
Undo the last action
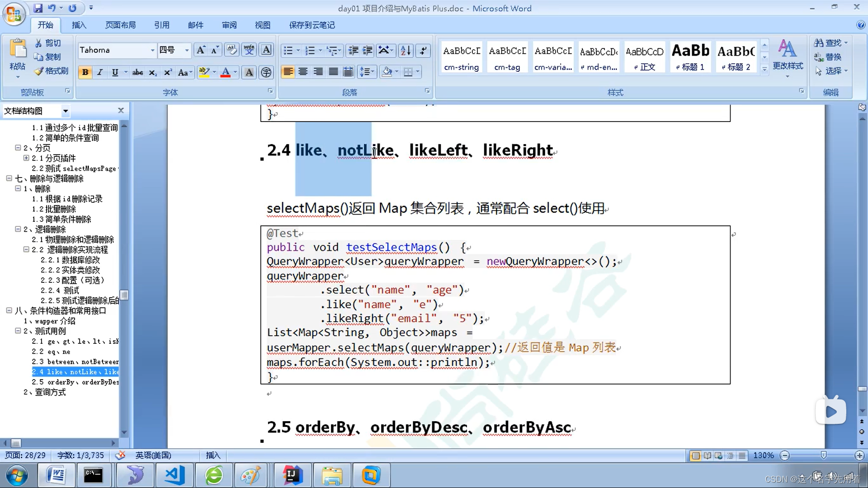point(52,8)
